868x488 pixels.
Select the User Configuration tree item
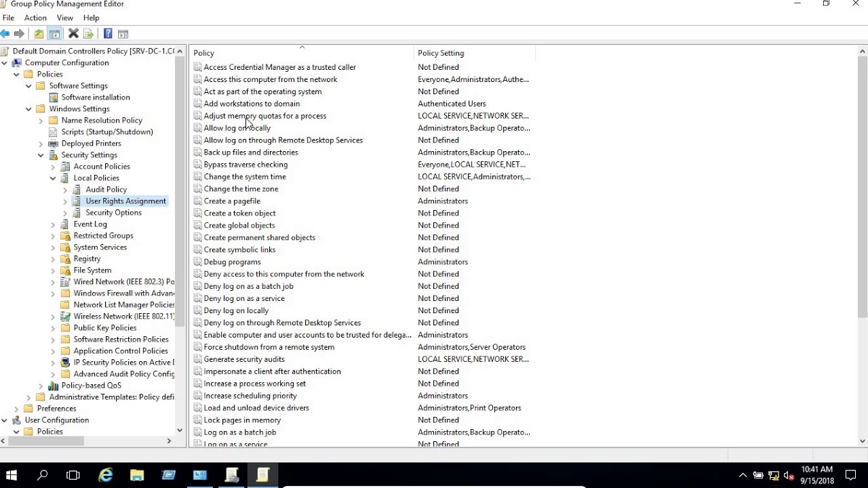click(57, 420)
